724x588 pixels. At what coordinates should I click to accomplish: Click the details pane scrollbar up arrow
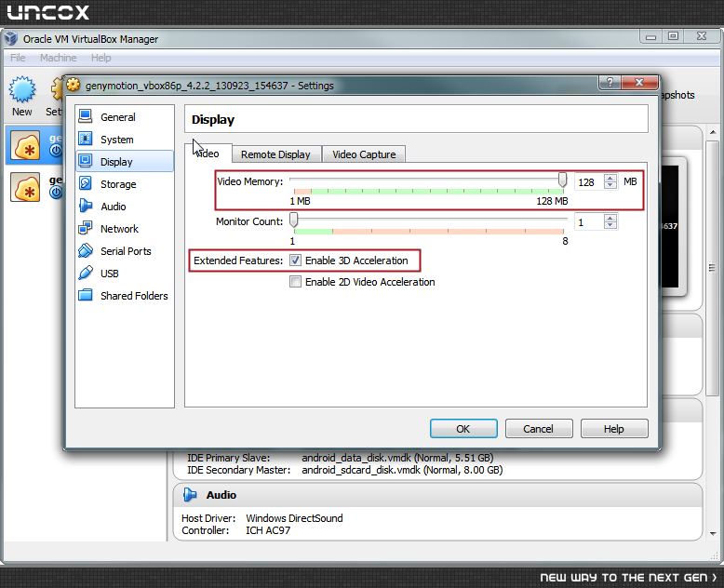tap(713, 132)
